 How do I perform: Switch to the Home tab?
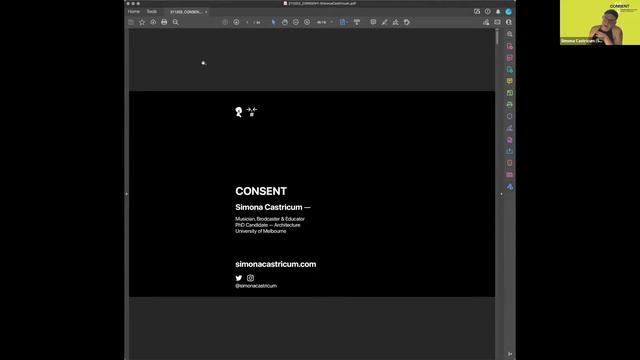pos(134,11)
